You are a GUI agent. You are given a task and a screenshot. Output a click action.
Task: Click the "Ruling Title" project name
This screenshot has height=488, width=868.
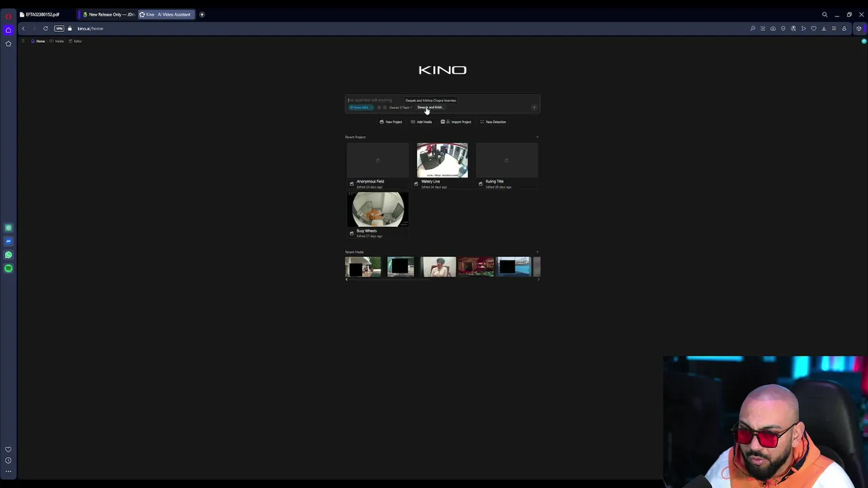click(494, 182)
